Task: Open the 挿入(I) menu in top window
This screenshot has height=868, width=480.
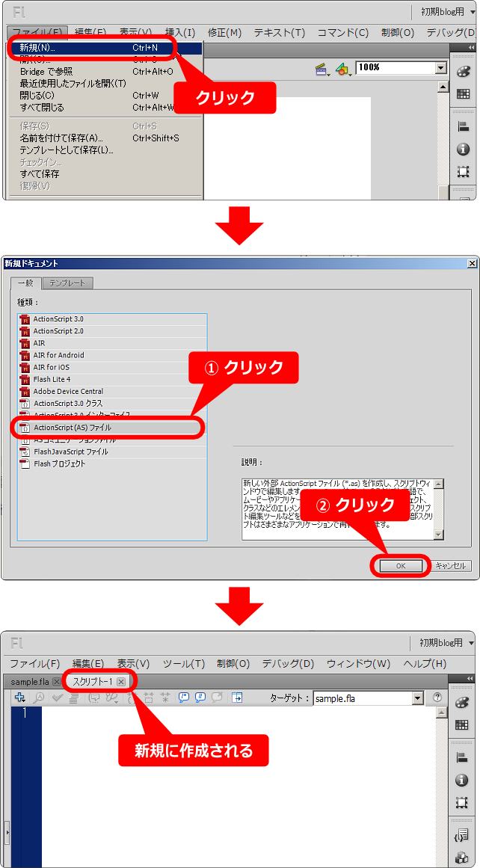Action: pos(180,32)
